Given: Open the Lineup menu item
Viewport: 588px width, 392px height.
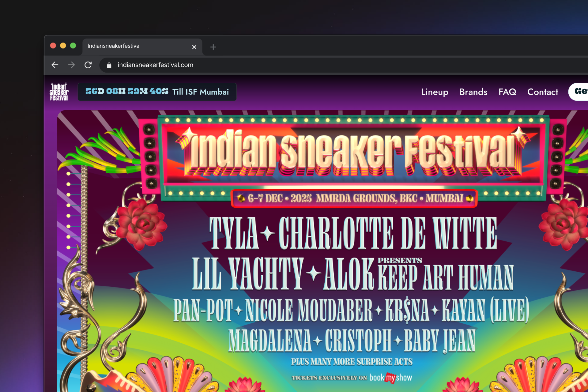Looking at the screenshot, I should (x=434, y=92).
